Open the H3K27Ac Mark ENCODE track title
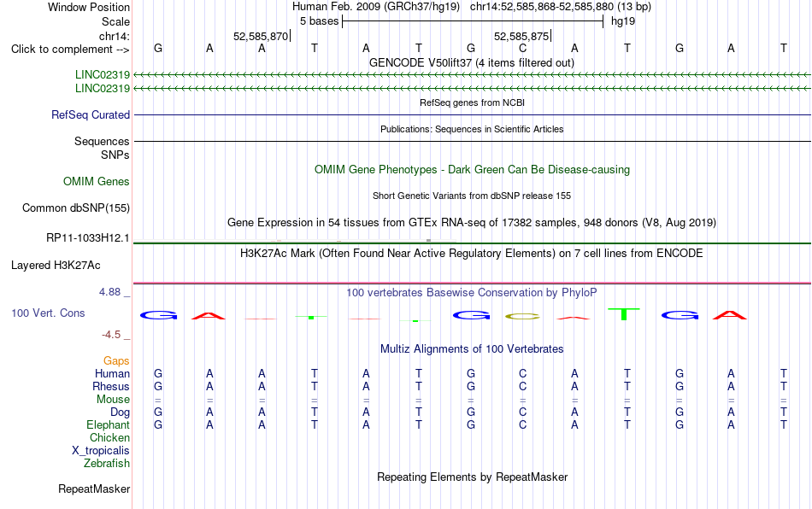Screen dimensions: 812x509 [x=472, y=254]
